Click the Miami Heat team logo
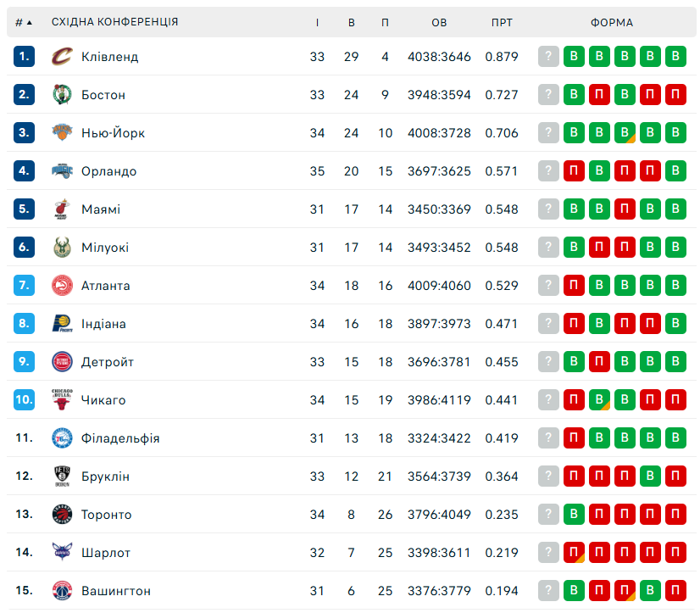Image resolution: width=700 pixels, height=613 pixels. click(x=62, y=209)
